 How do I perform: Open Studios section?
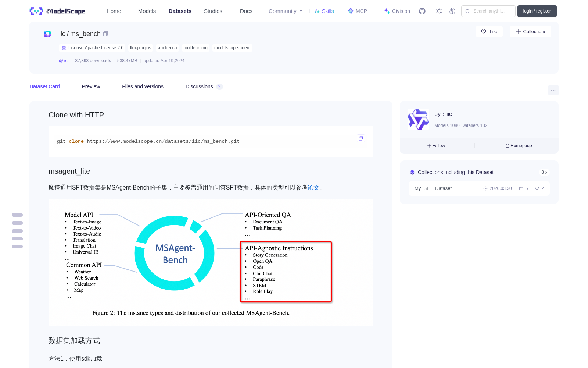[213, 11]
